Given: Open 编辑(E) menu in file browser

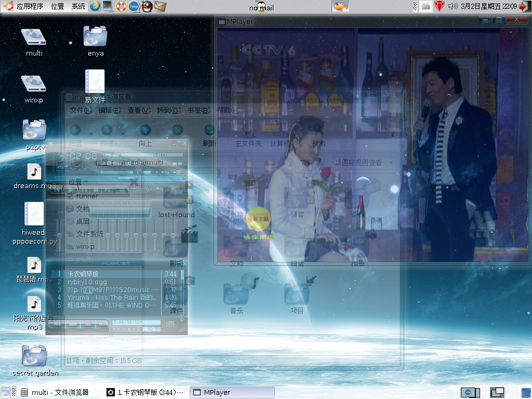Looking at the screenshot, I should (109, 110).
